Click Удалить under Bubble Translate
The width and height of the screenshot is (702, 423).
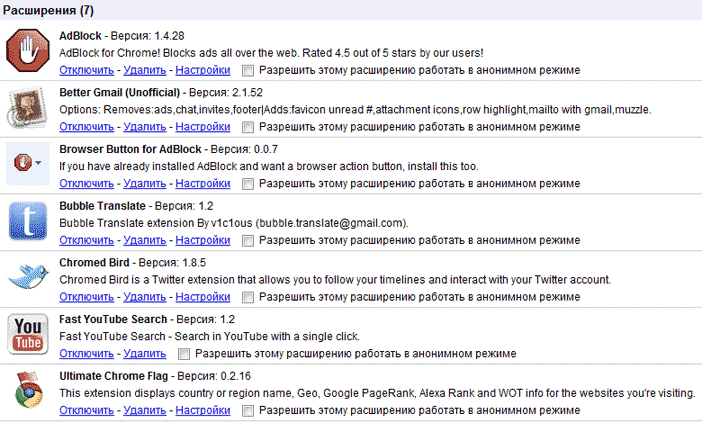pos(145,240)
